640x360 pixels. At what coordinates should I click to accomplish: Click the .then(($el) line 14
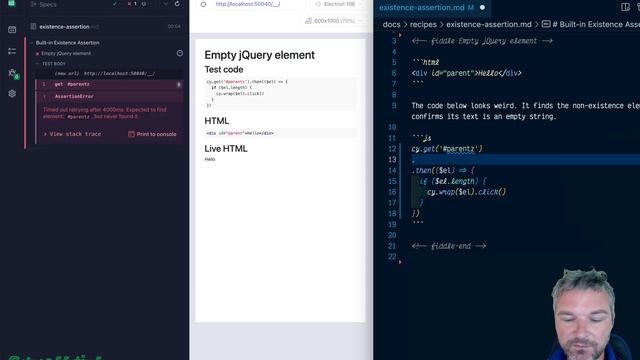443,171
